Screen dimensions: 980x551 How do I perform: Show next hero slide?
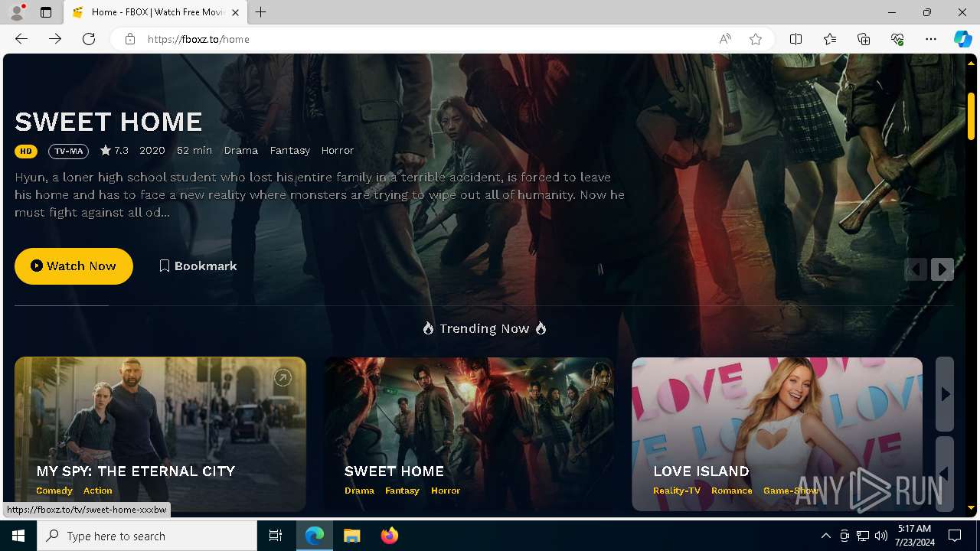942,269
